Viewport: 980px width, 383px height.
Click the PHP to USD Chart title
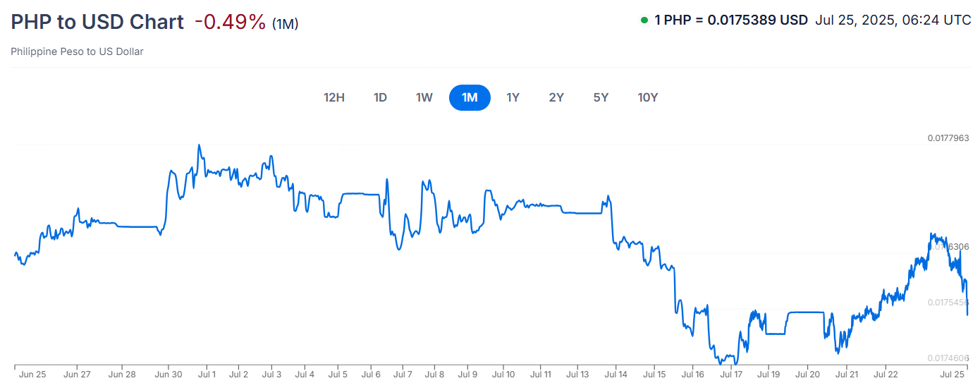click(97, 22)
